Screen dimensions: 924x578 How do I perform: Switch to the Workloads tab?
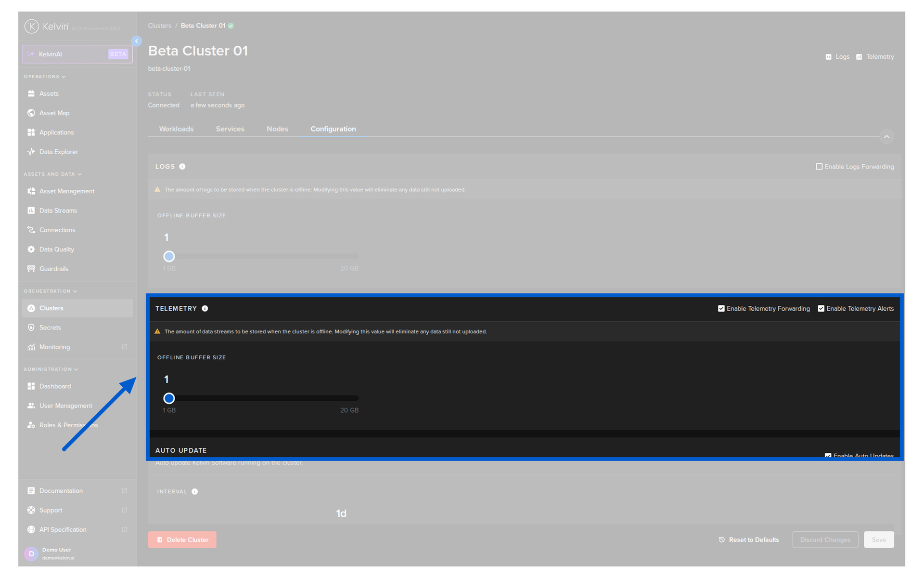point(176,129)
